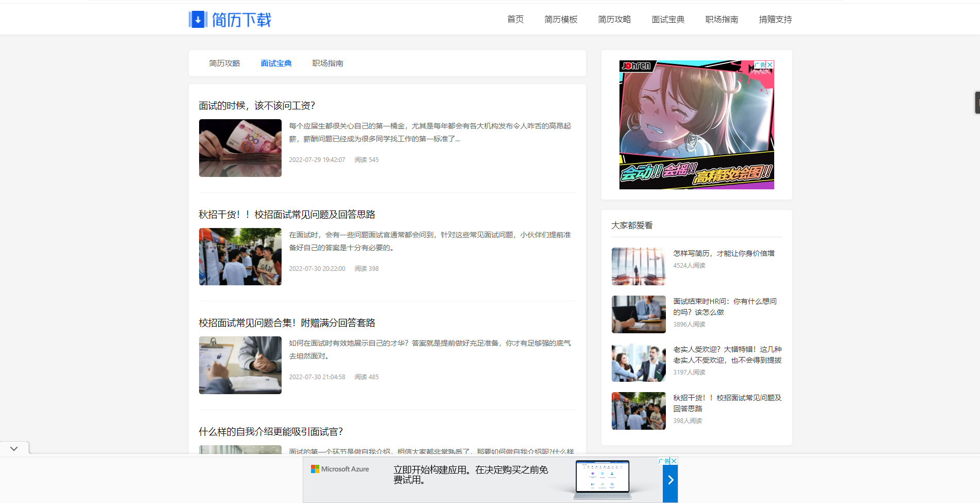The image size is (980, 503).
Task: Close the anime sidebar ad with the X icon
Action: 769,64
